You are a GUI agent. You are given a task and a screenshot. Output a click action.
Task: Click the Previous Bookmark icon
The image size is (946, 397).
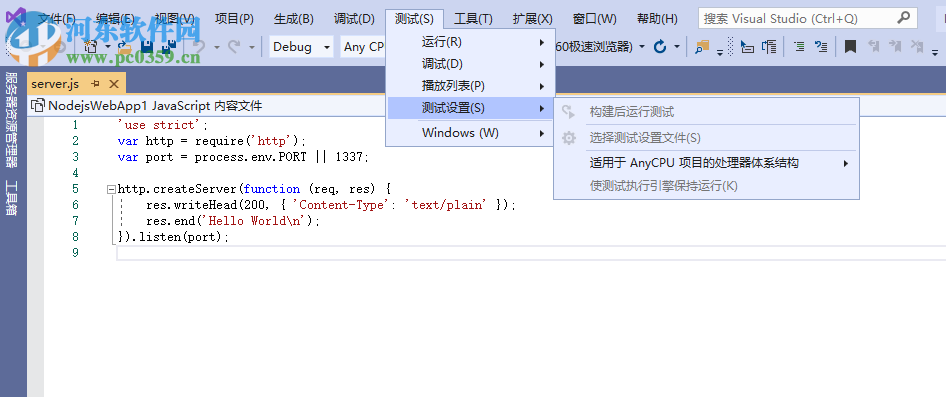click(x=873, y=46)
